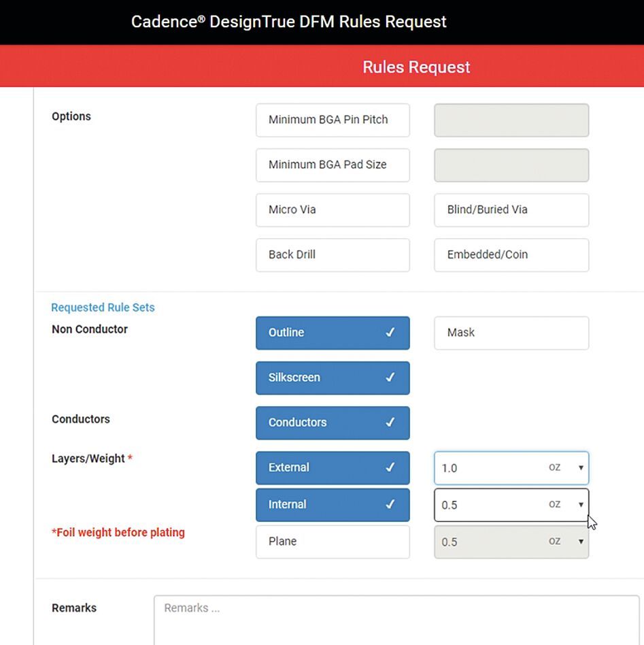Click the BGA Pin Pitch value field
Screen dimensions: 644x645
[511, 120]
